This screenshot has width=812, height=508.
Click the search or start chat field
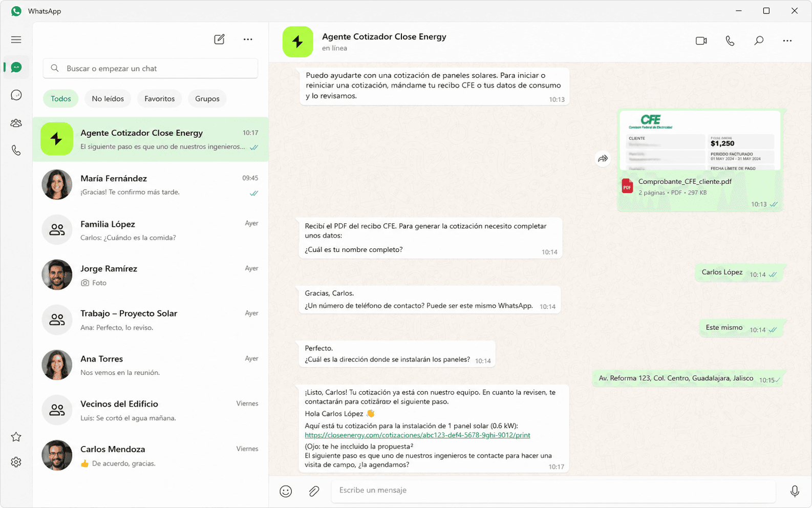click(151, 68)
